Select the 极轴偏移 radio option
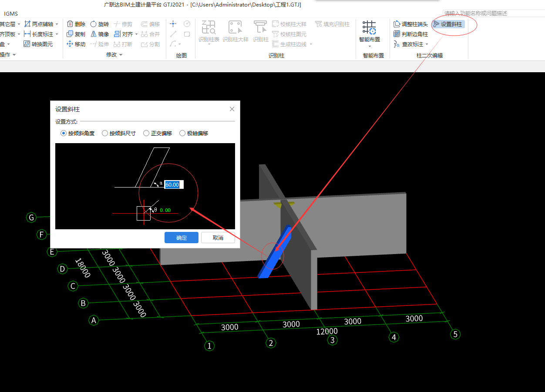Screen dimensions: 545x392 coord(182,133)
